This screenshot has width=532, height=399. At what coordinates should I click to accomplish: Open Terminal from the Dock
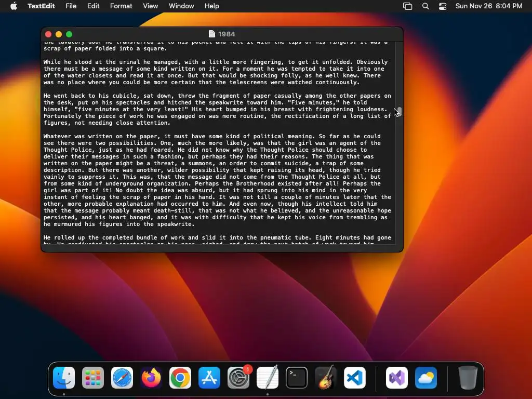pos(297,378)
